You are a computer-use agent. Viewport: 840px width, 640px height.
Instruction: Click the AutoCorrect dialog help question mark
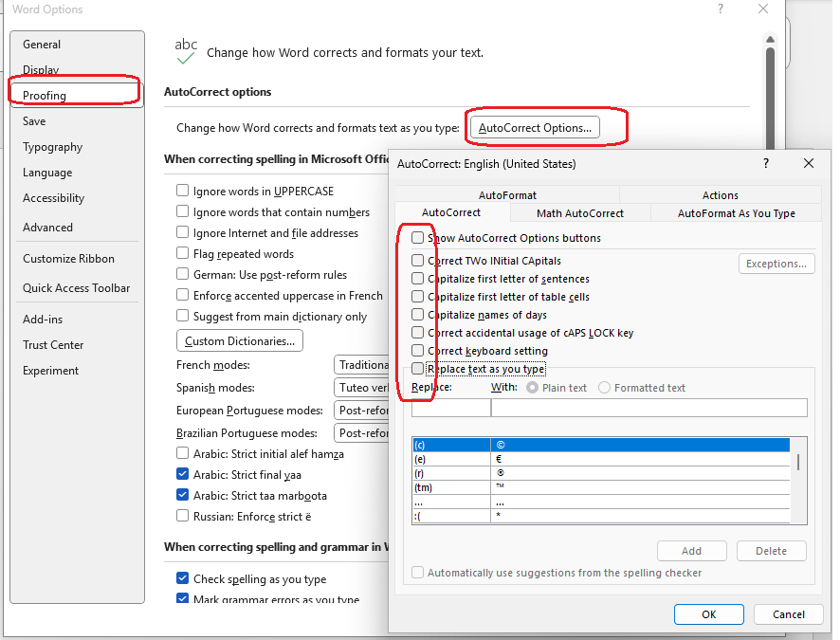[x=765, y=163]
